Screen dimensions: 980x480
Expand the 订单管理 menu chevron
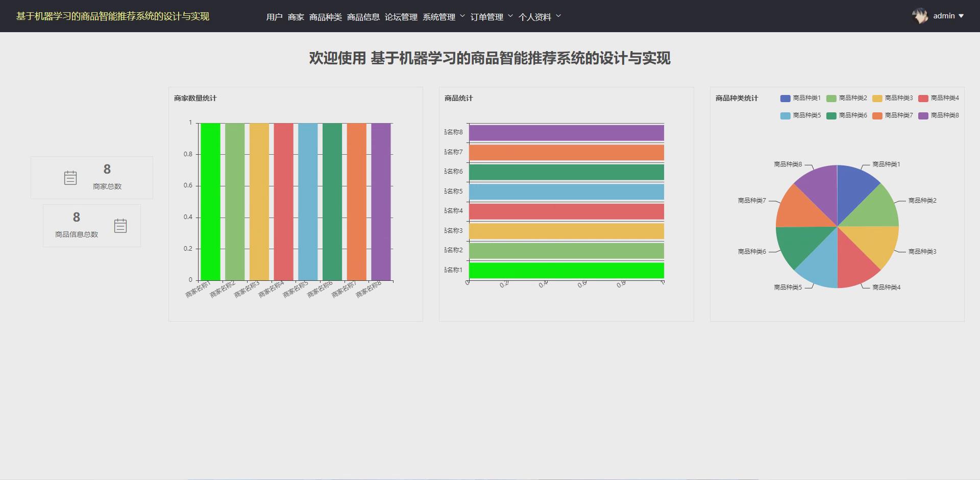point(510,16)
